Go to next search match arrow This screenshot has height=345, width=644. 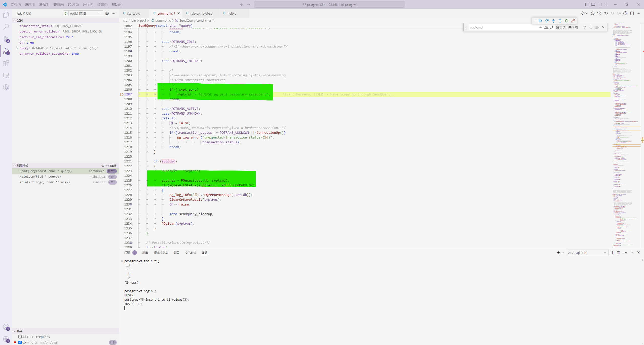coord(591,27)
